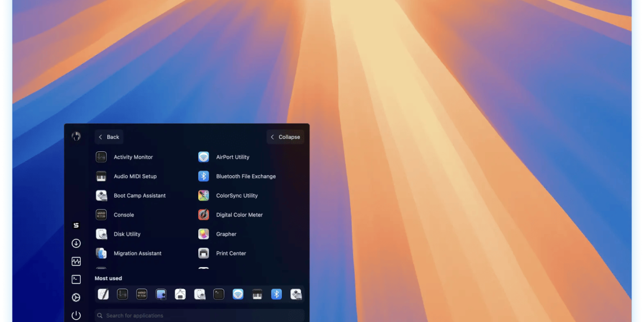Click the Console entry in the list
The height and width of the screenshot is (322, 644).
tap(124, 215)
